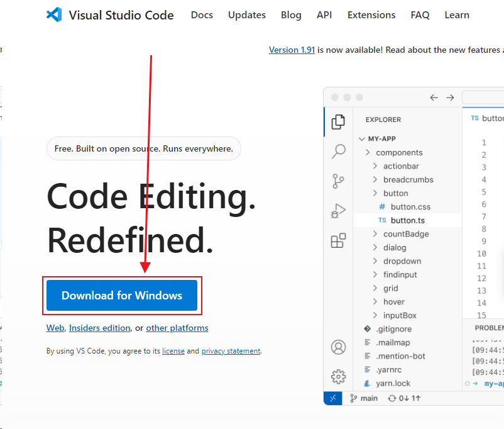Open the Run and Debug icon
This screenshot has width=504, height=429.
tap(338, 211)
